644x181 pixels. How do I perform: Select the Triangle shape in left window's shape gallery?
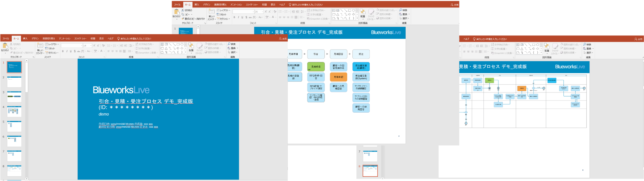pos(166,49)
